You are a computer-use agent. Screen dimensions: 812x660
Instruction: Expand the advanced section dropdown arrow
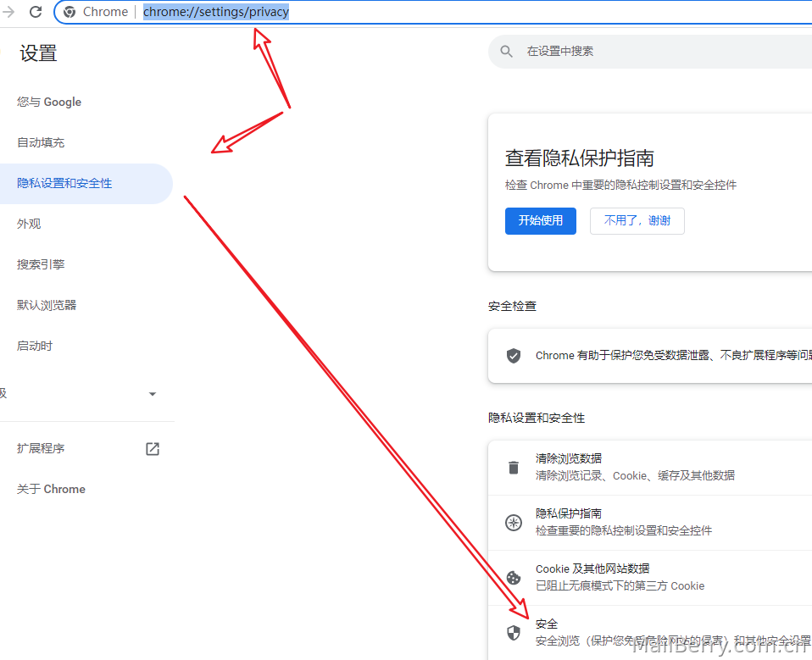[153, 394]
